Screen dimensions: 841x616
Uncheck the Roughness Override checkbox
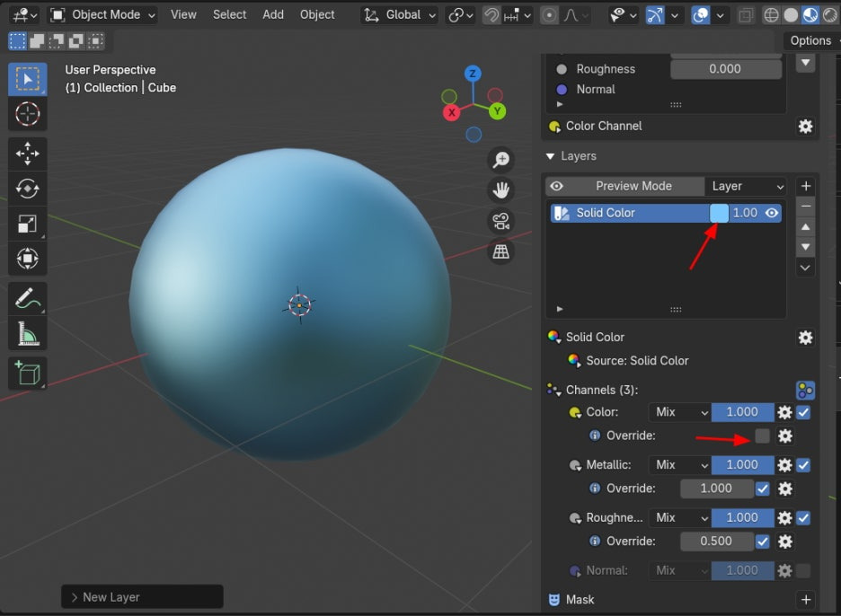point(762,541)
